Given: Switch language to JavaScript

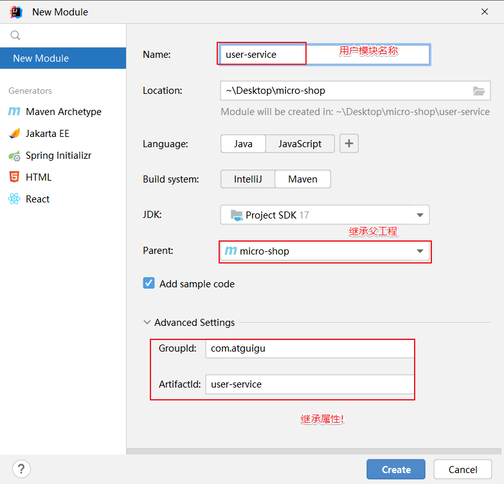Looking at the screenshot, I should click(x=300, y=144).
